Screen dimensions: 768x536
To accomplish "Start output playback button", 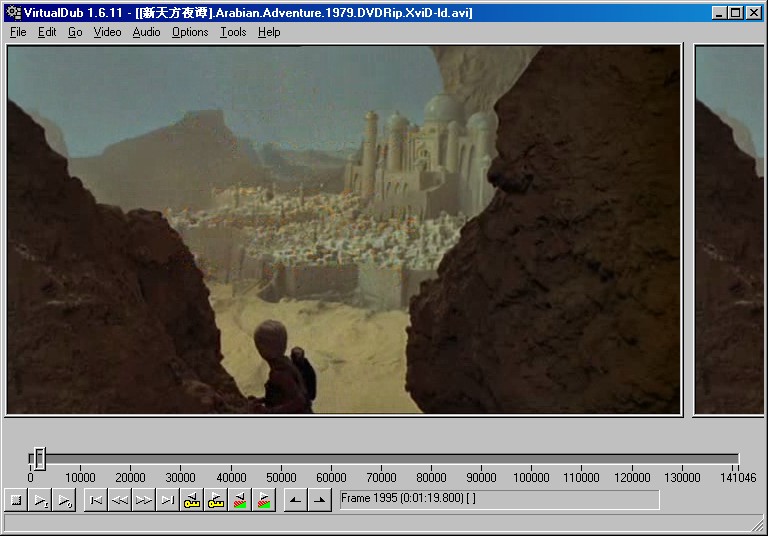I will [64, 500].
